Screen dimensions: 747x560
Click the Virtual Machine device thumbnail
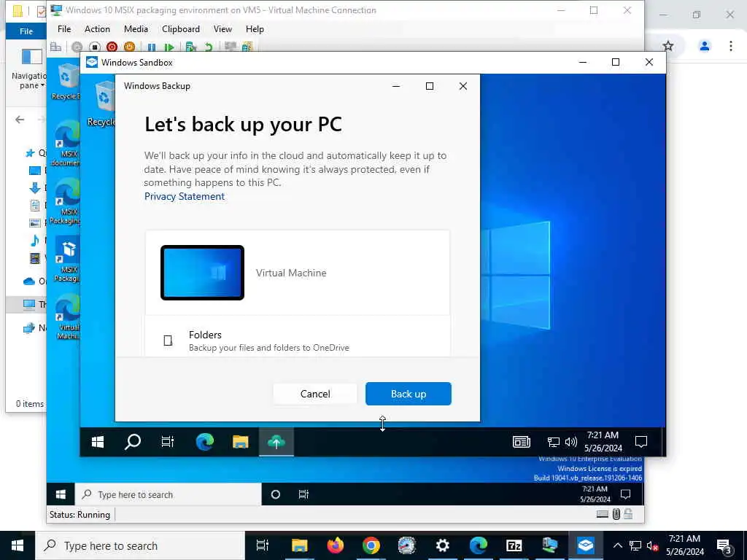click(x=203, y=273)
